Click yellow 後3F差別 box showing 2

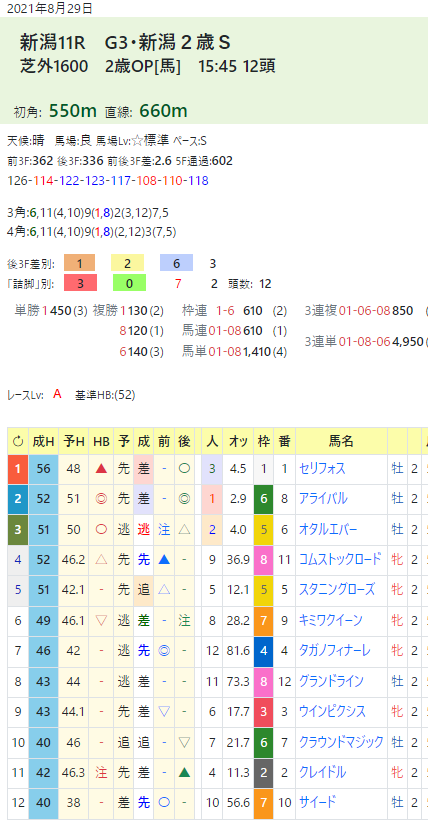pyautogui.click(x=128, y=263)
